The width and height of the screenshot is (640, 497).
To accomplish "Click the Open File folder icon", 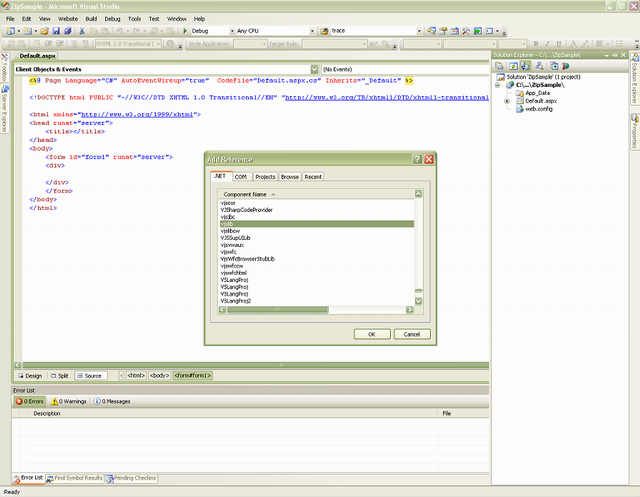I will click(44, 31).
